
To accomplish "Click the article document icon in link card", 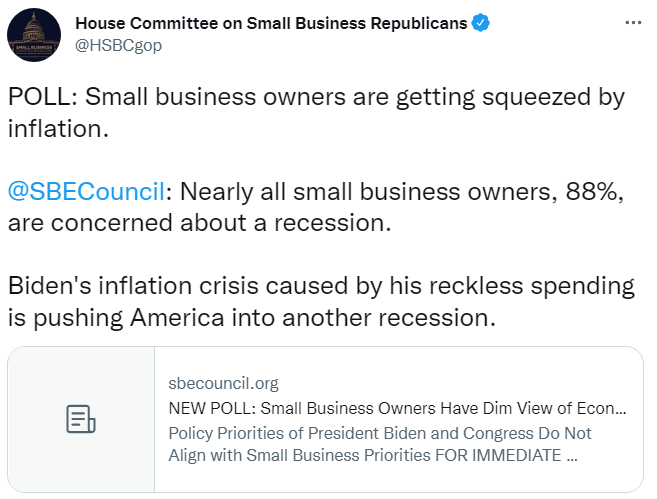I will pos(81,420).
